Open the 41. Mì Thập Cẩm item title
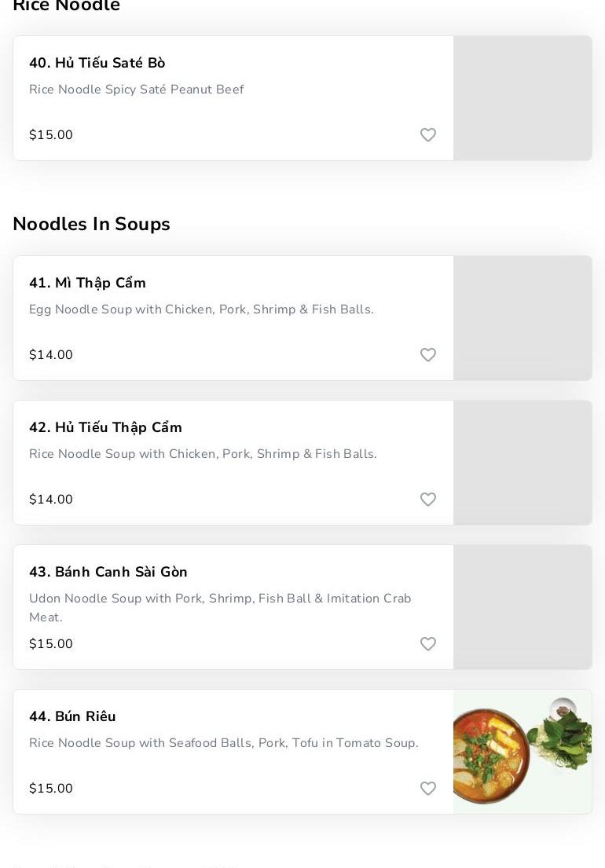This screenshot has width=605, height=868. tap(88, 283)
